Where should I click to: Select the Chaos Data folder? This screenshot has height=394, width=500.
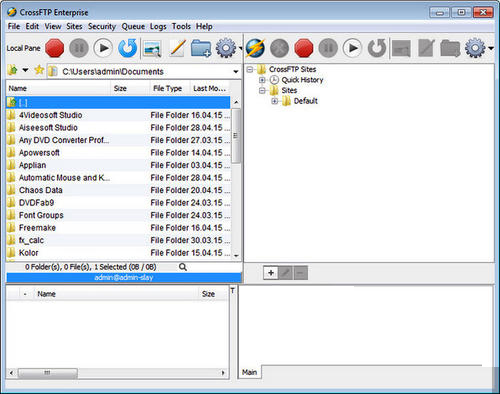point(118,190)
